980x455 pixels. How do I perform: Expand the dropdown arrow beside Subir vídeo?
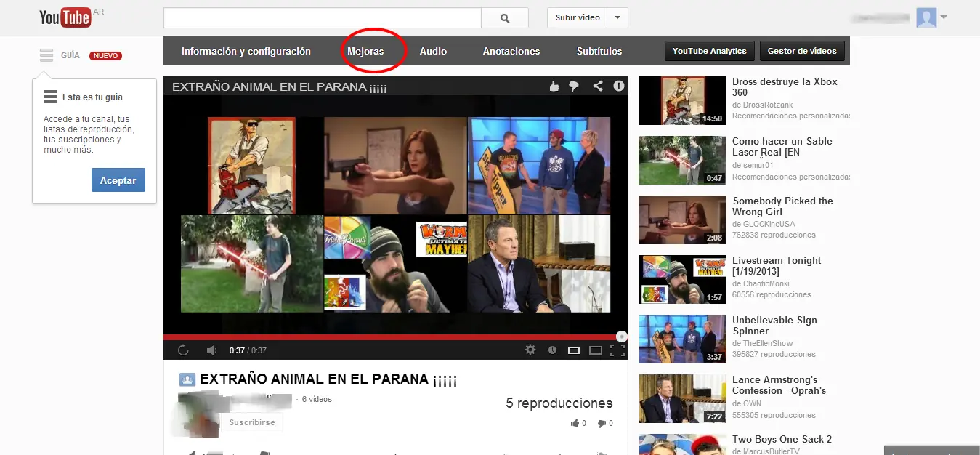pyautogui.click(x=617, y=18)
